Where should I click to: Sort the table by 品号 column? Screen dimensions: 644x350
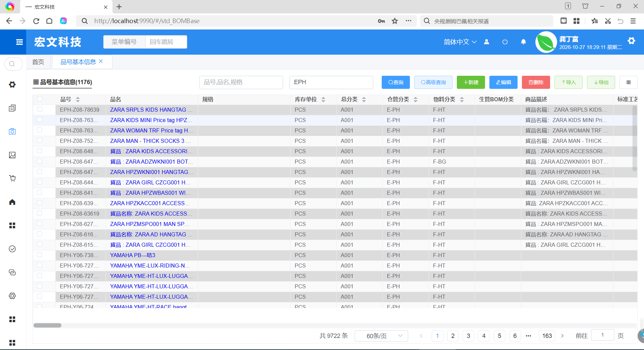tap(78, 100)
